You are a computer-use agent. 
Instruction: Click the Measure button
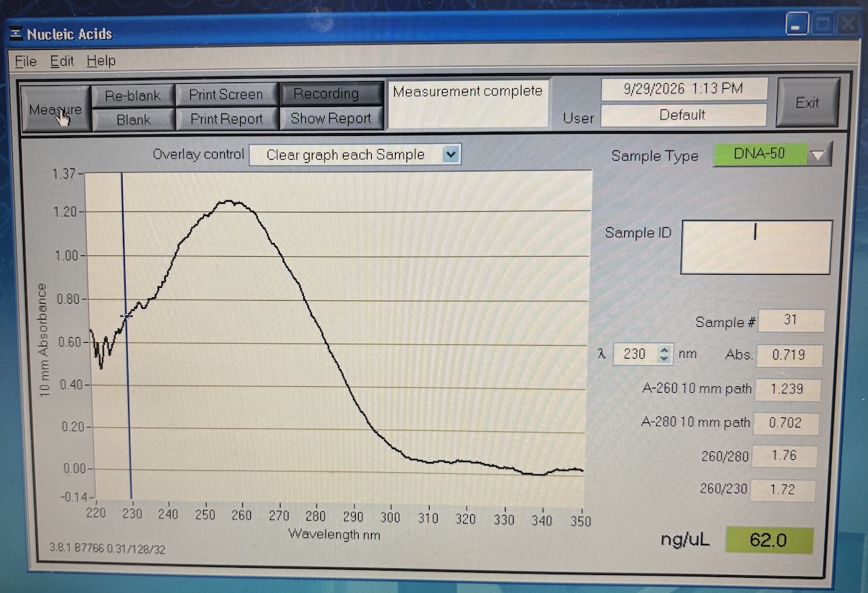[56, 108]
